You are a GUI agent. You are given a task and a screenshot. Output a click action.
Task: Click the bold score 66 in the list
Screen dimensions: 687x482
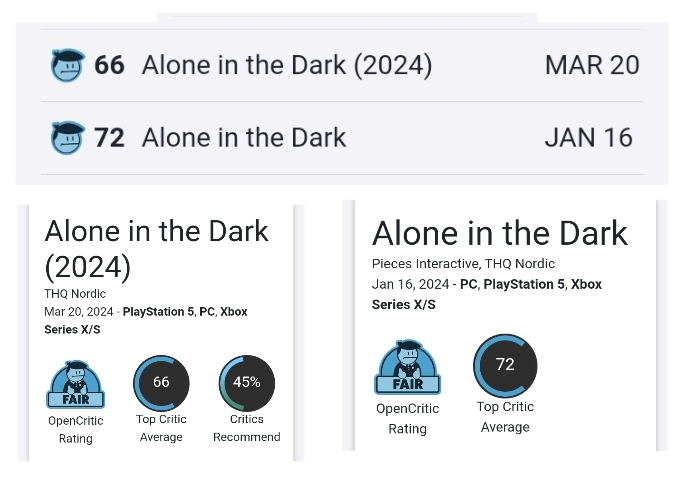click(x=110, y=65)
